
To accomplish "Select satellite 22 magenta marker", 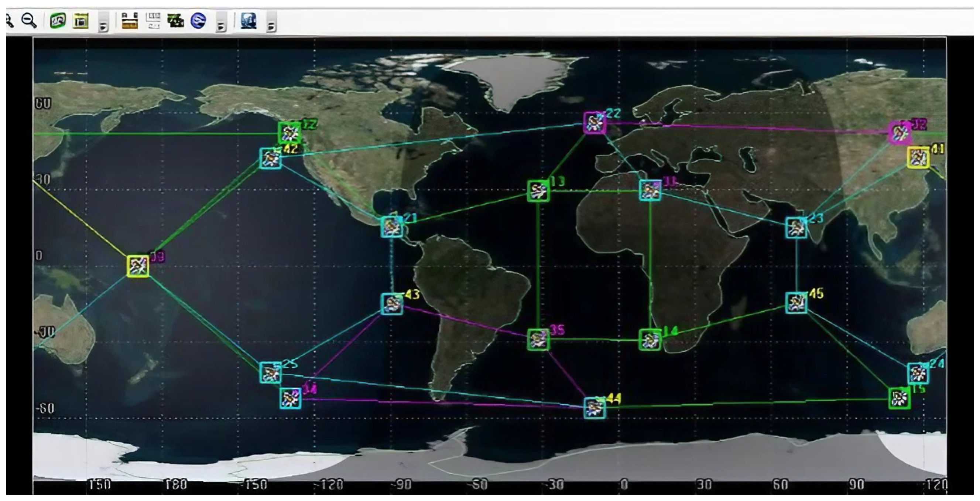I will tap(594, 123).
